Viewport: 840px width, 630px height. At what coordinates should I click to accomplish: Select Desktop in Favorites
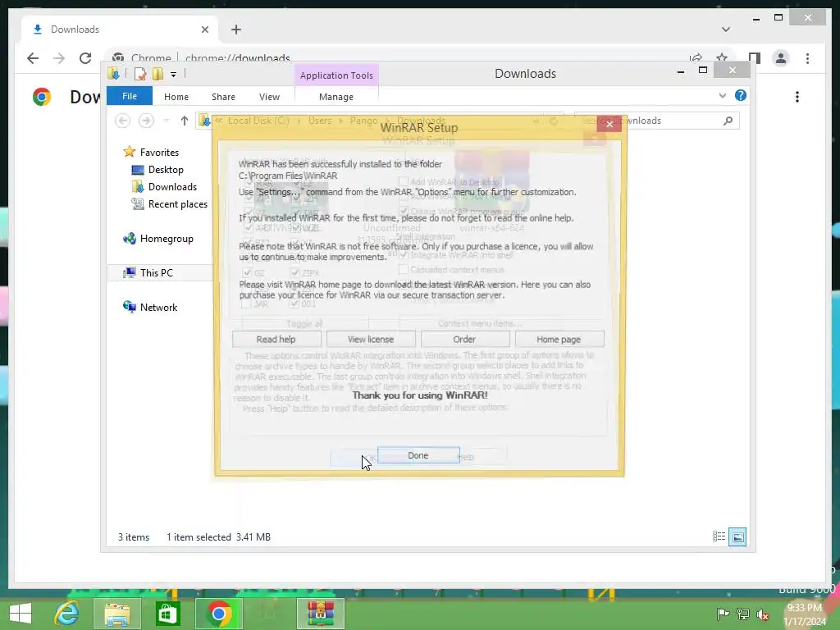166,169
